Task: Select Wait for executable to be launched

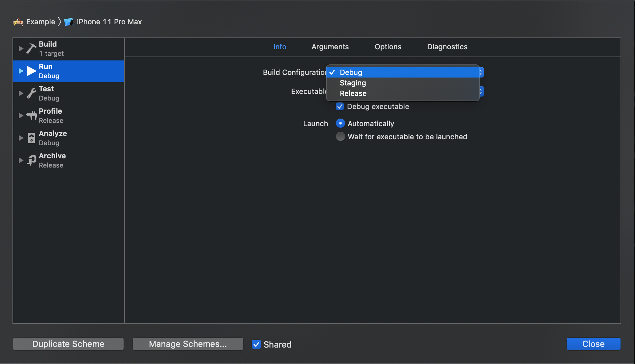Action: click(341, 136)
